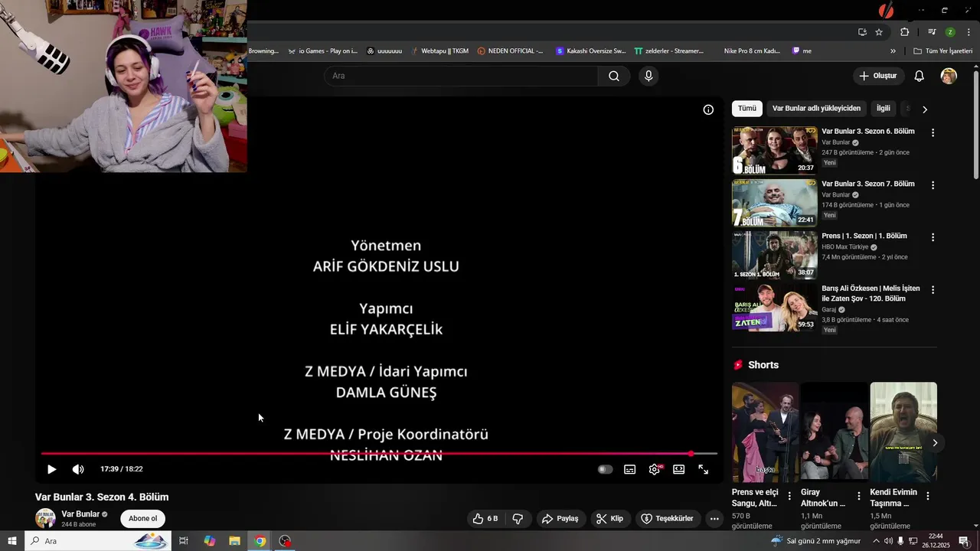Open Var Bunlar 3. Sezon 7. Bölüm thumbnail
Image resolution: width=980 pixels, height=551 pixels.
(x=774, y=203)
